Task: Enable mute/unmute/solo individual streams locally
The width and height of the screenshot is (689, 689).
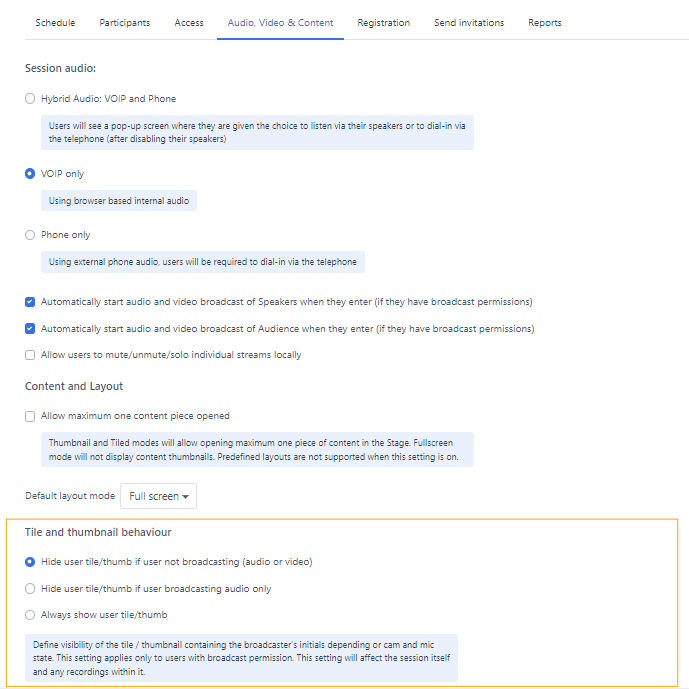Action: point(30,355)
